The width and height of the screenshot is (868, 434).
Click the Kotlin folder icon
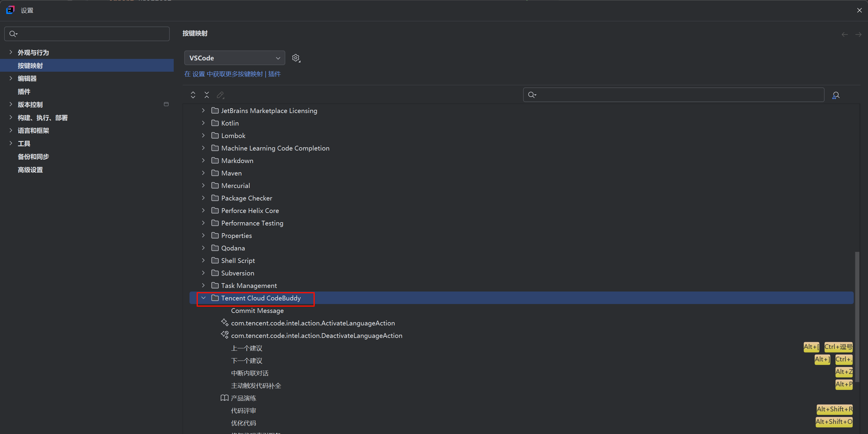[x=215, y=123]
